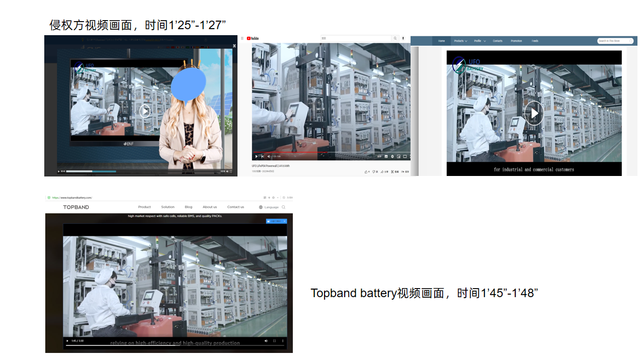Open YouTube player settings gear
This screenshot has height=362, width=644.
click(392, 156)
